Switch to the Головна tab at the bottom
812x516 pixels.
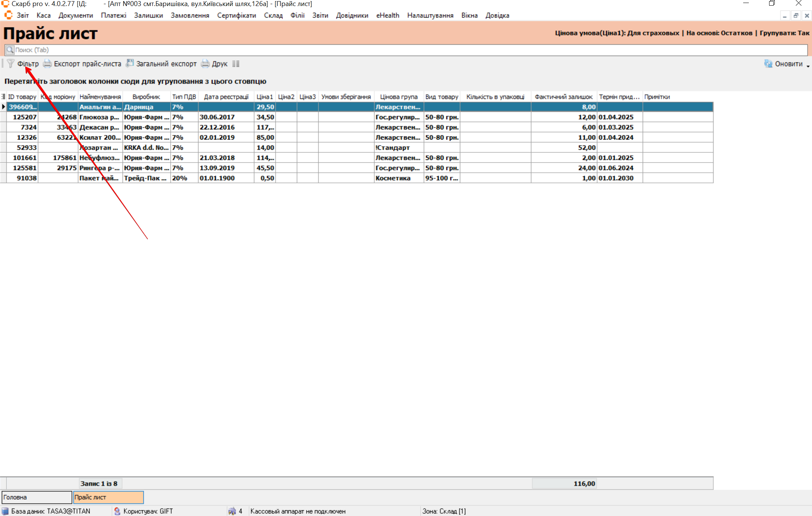click(x=36, y=497)
